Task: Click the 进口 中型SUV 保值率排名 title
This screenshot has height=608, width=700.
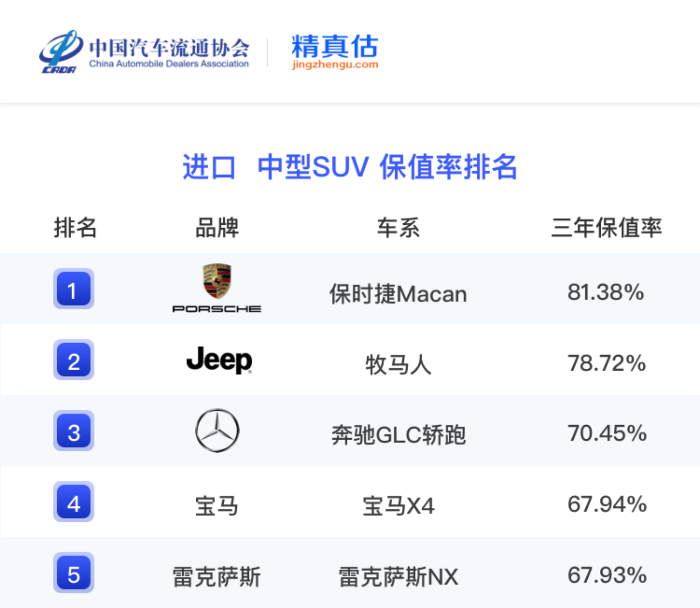Action: (x=350, y=167)
